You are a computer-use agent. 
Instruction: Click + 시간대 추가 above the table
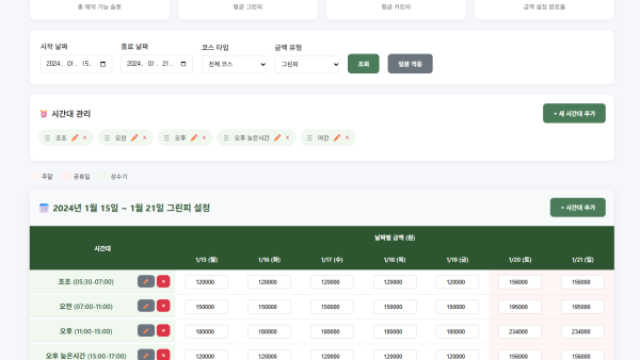pos(578,208)
